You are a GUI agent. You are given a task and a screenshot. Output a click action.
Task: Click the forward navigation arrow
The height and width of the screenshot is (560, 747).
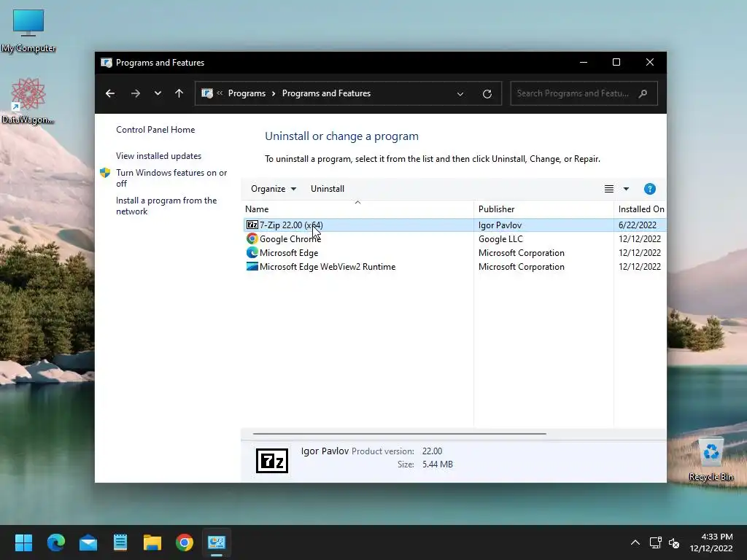coord(135,93)
